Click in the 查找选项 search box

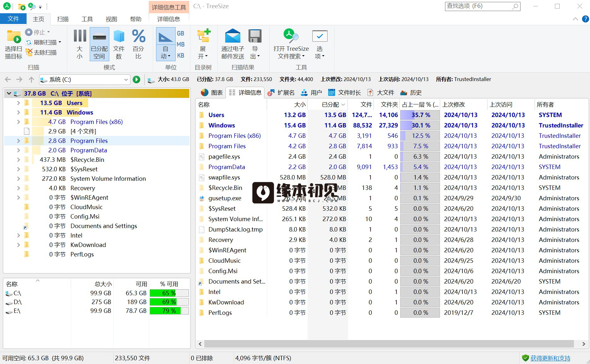(x=482, y=6)
